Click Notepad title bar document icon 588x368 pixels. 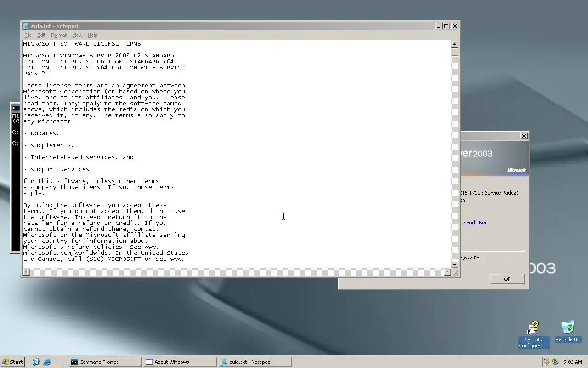click(x=26, y=26)
